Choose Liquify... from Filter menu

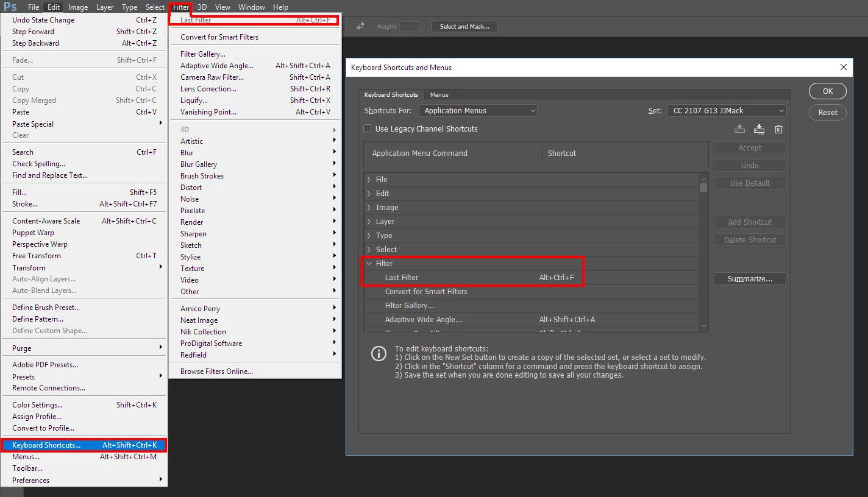(255, 100)
